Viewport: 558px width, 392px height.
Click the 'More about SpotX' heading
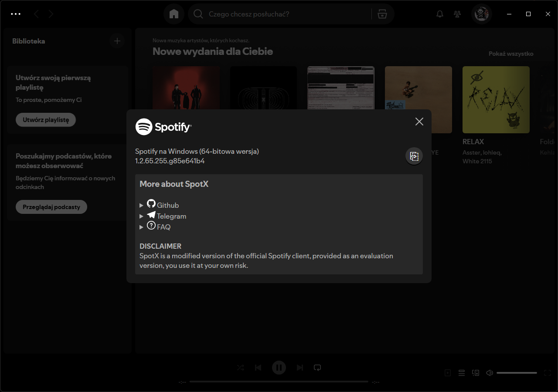coord(174,184)
